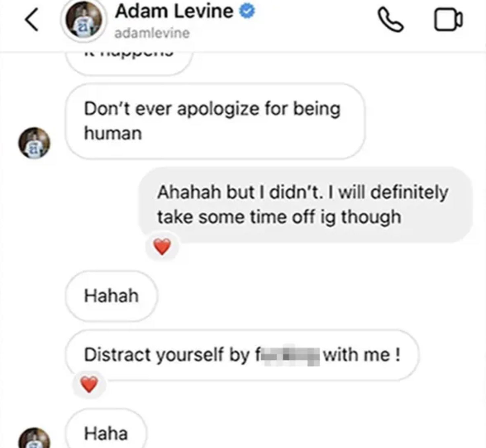Tap the back arrow icon
Screen dimensions: 486x448
(32, 20)
